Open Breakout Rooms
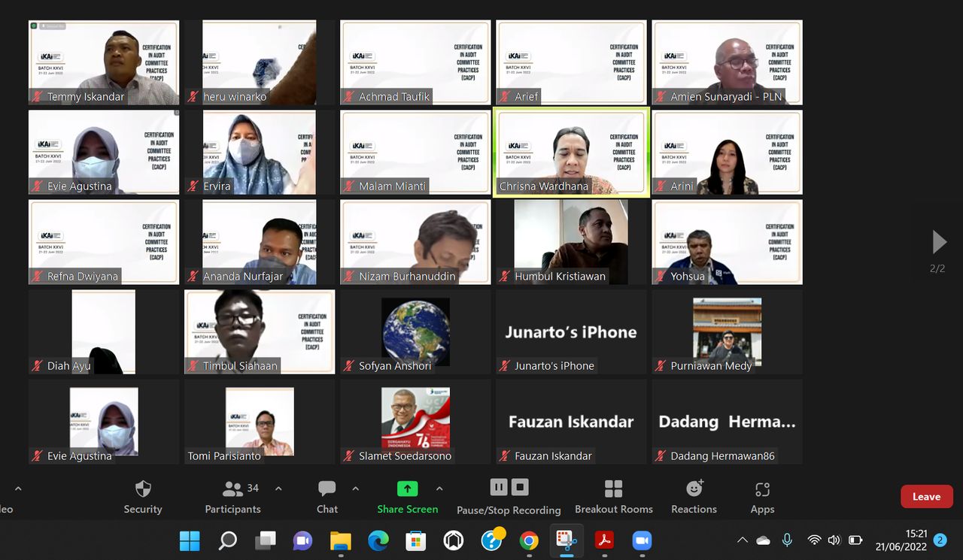 (614, 498)
